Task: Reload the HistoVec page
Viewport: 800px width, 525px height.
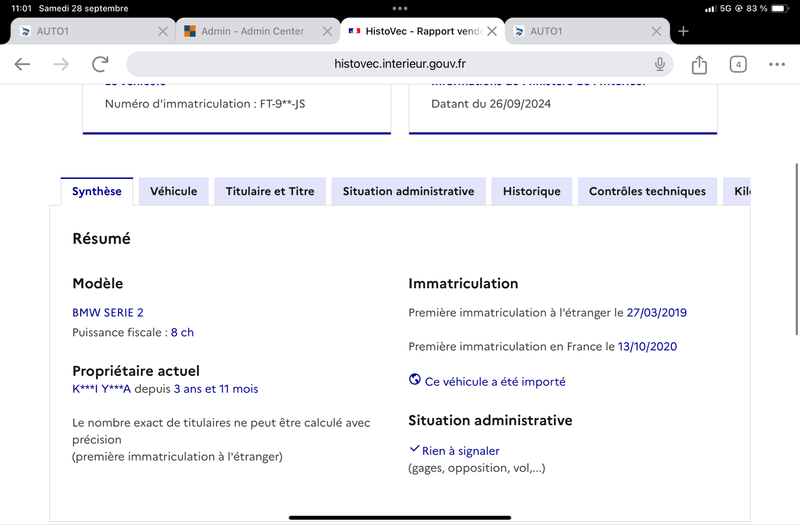Action: 101,64
